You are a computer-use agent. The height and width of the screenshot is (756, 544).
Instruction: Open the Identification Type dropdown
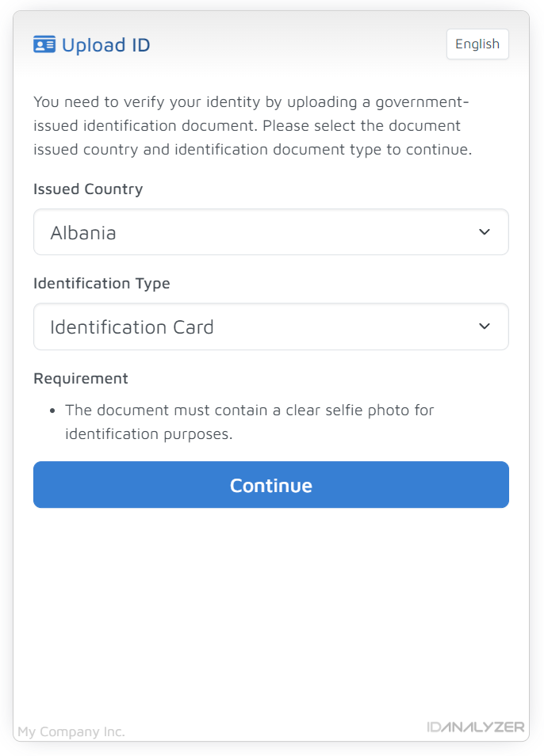(271, 326)
